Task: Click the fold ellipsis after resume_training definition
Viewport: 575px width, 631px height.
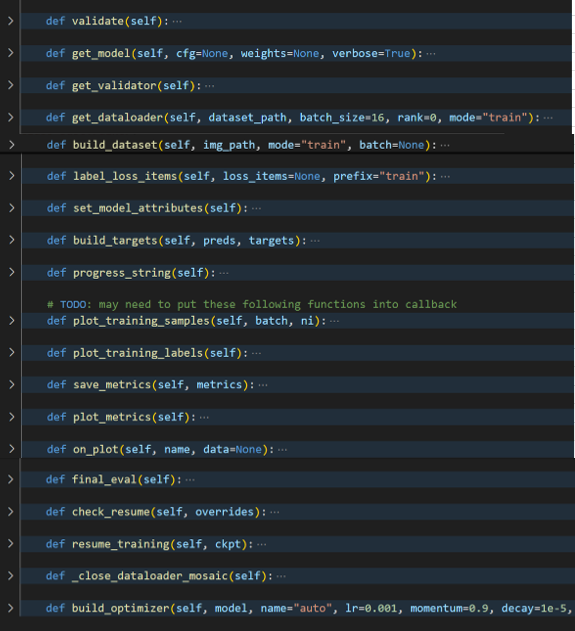Action: [x=262, y=544]
